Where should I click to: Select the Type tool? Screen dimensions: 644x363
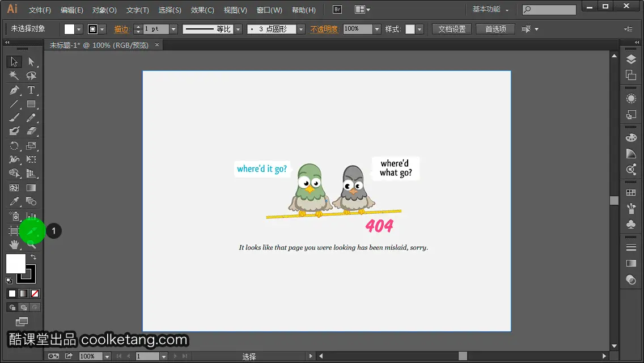click(31, 90)
